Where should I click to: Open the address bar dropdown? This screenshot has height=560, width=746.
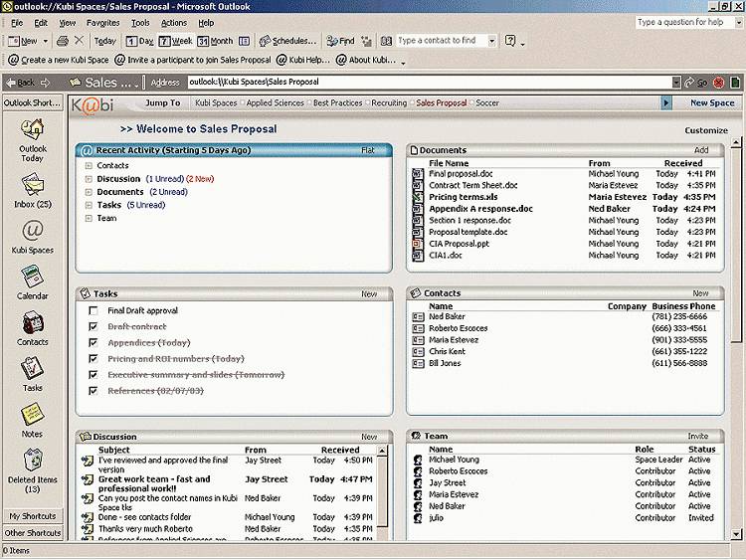click(676, 83)
